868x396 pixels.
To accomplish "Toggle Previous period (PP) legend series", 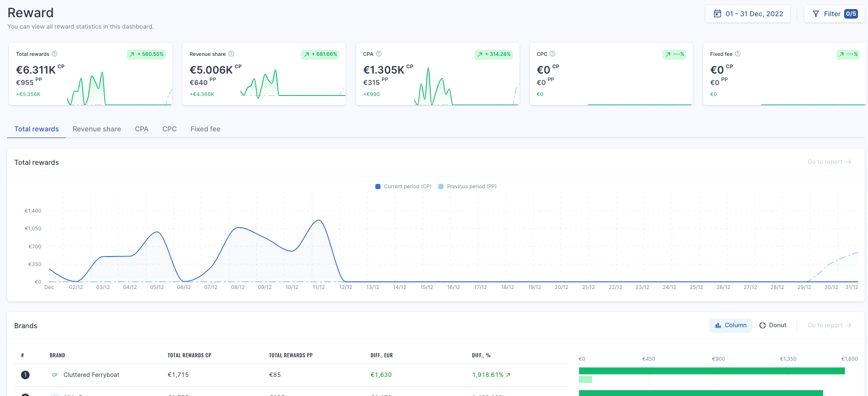I will click(467, 187).
